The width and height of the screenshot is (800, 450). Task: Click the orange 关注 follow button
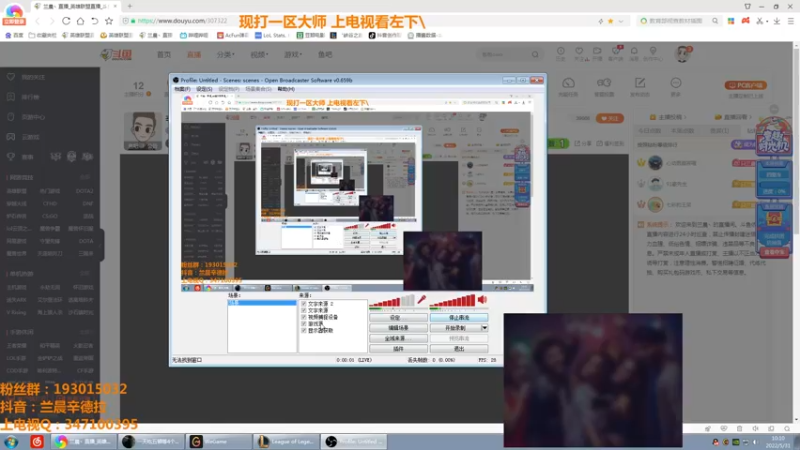tap(610, 118)
